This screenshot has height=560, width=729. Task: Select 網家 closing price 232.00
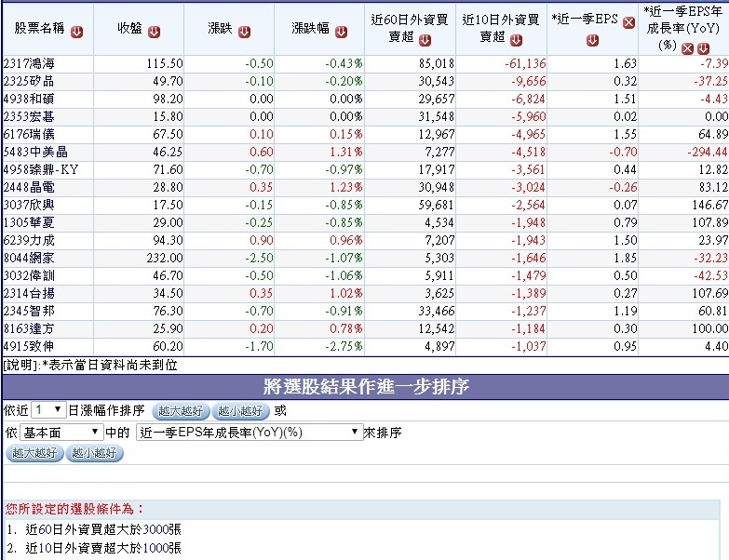click(x=165, y=258)
